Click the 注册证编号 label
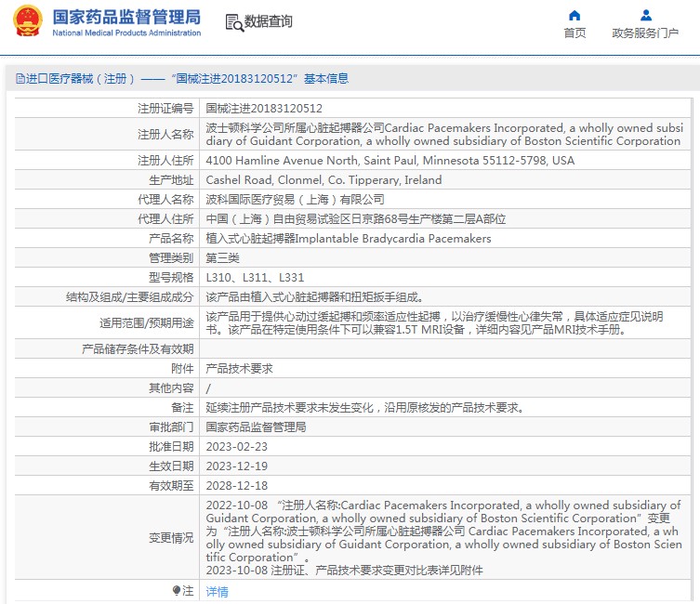The image size is (700, 604). 165,109
